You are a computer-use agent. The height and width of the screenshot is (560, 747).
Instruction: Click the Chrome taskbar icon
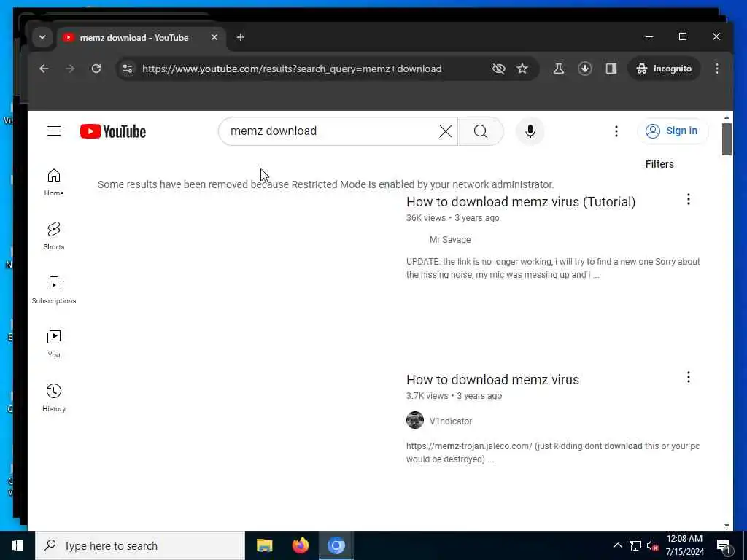[336, 545]
